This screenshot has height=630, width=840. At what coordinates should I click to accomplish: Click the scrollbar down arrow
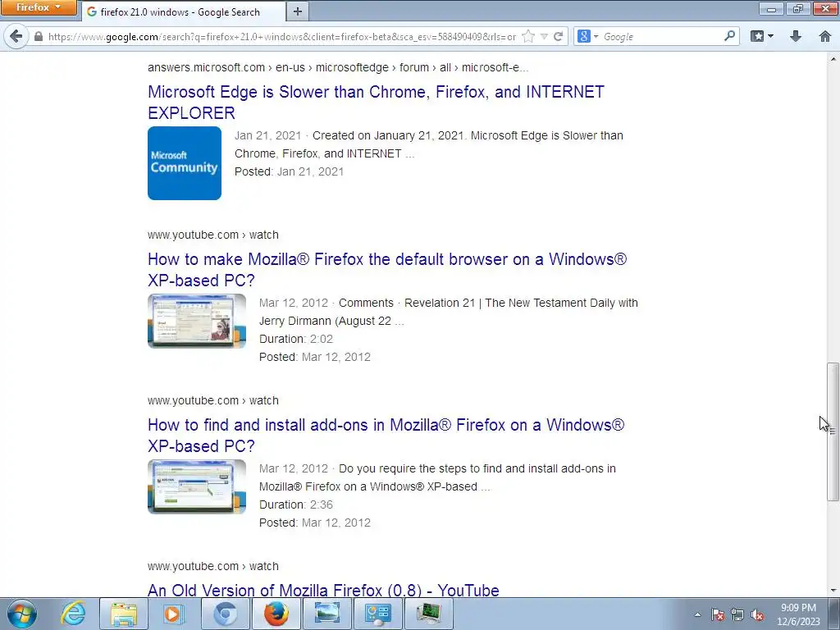[833, 591]
